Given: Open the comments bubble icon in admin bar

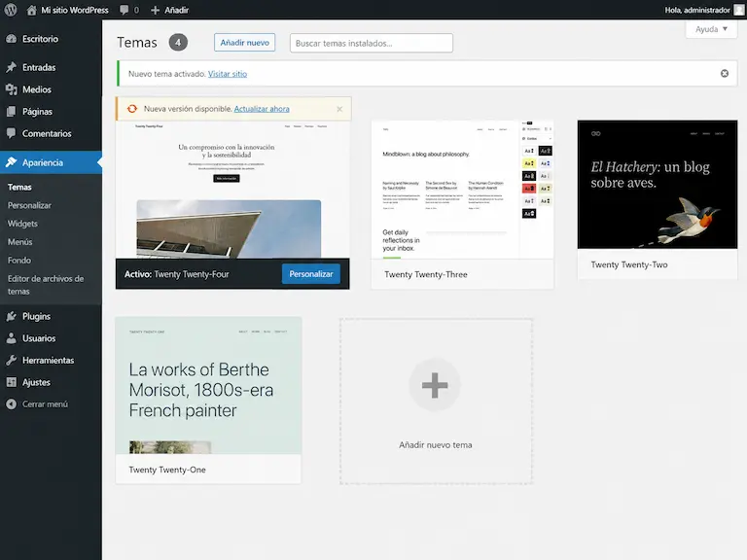Looking at the screenshot, I should click(124, 10).
